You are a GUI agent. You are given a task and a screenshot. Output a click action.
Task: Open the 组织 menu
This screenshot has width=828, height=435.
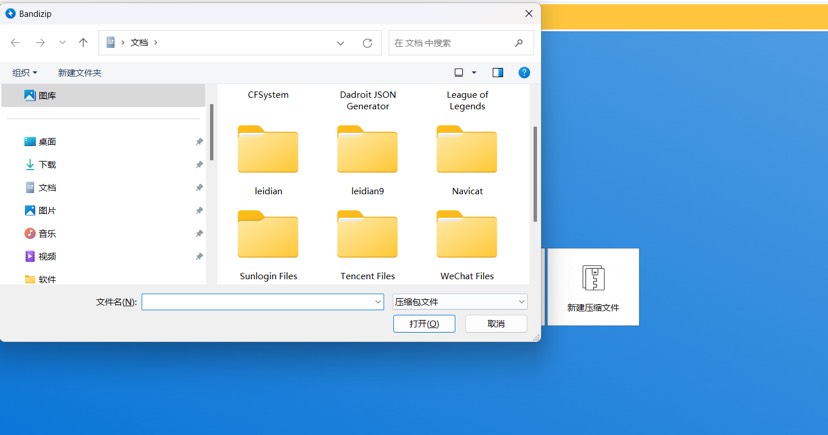(24, 73)
